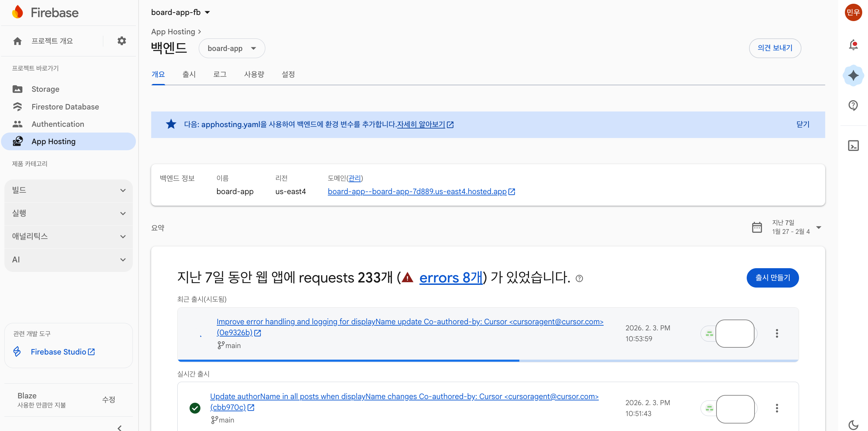Open the Cloud Shell terminal icon
The height and width of the screenshot is (431, 868).
coord(853,146)
